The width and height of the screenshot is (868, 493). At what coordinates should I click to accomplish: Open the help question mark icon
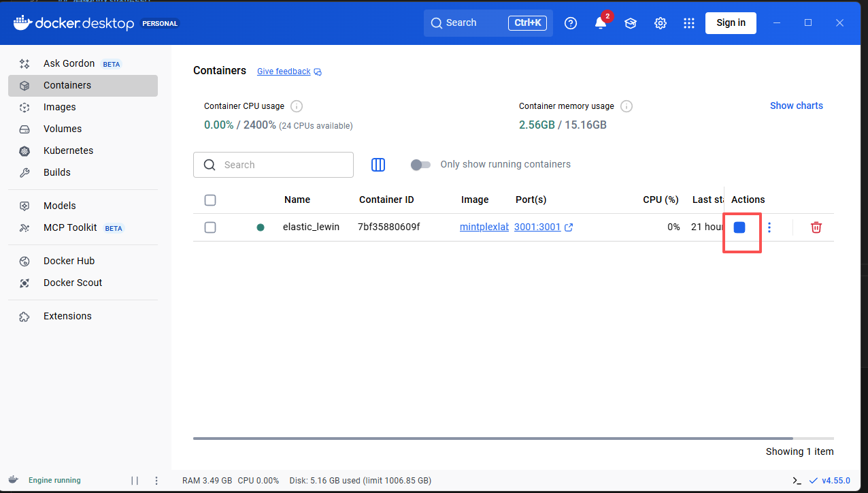click(x=571, y=23)
